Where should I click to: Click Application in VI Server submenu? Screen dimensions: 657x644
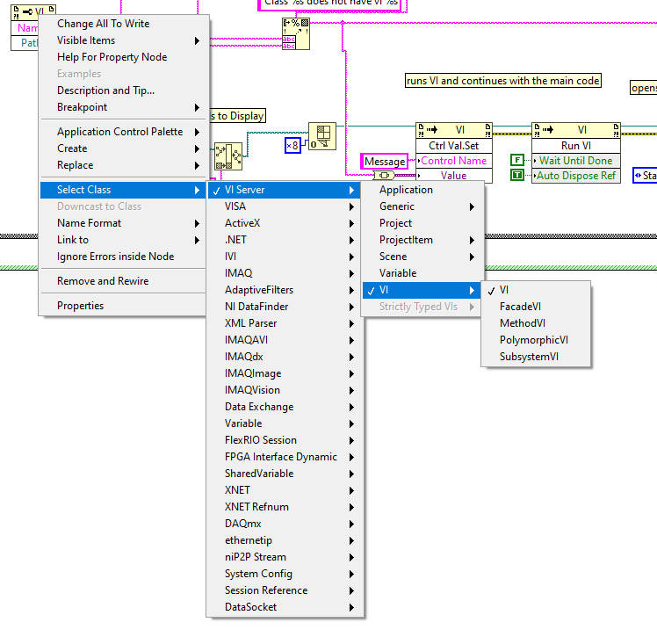406,190
